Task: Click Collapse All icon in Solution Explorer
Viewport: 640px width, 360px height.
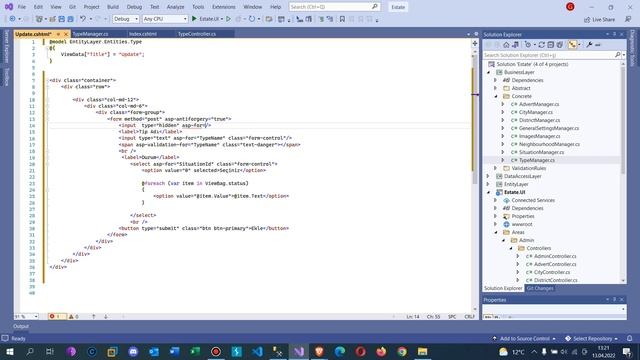Action: pos(551,45)
